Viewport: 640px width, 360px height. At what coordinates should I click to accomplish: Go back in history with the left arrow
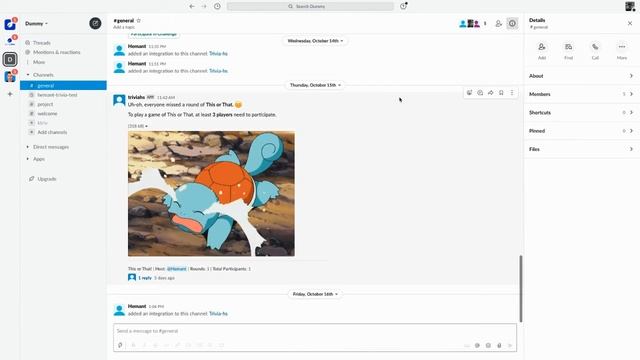point(191,6)
